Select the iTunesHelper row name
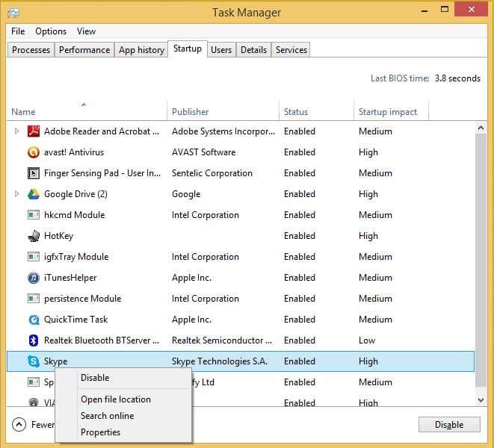The image size is (494, 448). [x=70, y=278]
